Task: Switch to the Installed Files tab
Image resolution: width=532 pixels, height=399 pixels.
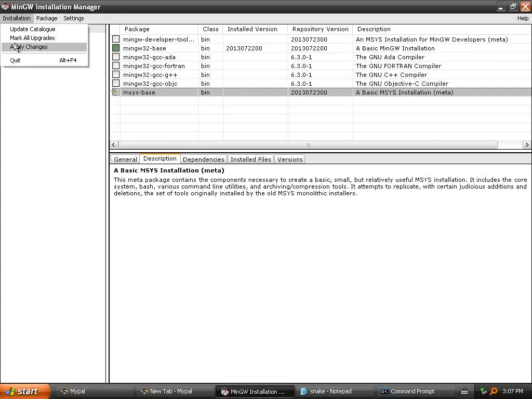Action: [x=251, y=159]
